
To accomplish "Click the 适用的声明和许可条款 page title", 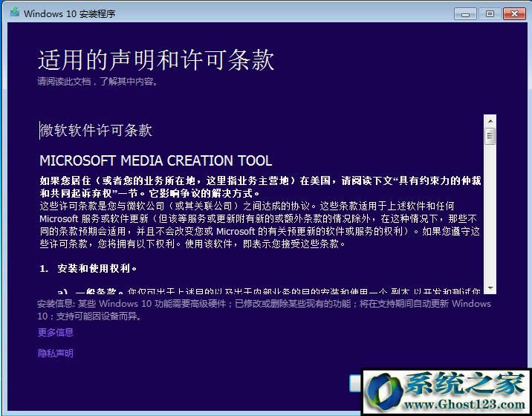I will pos(156,59).
